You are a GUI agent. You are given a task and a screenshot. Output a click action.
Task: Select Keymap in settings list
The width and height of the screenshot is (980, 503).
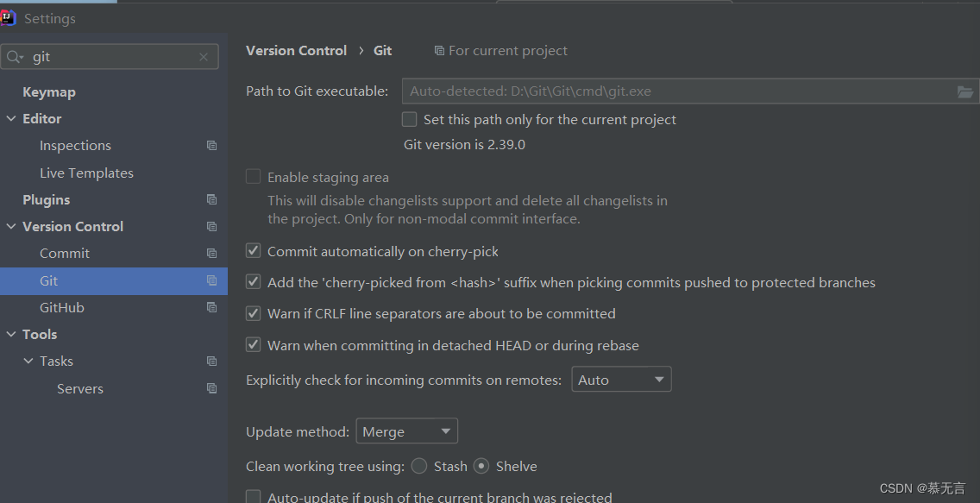tap(49, 91)
